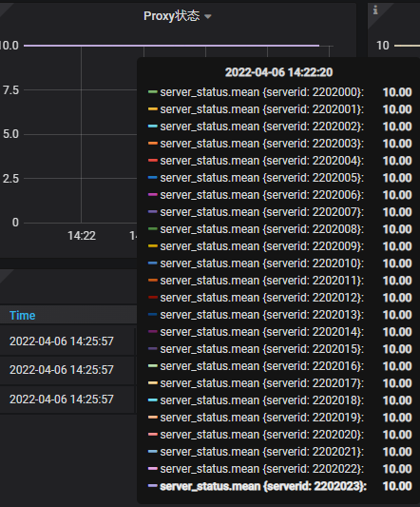Click the red swatch for serverid 2202004
This screenshot has height=507, width=420.
[152, 161]
